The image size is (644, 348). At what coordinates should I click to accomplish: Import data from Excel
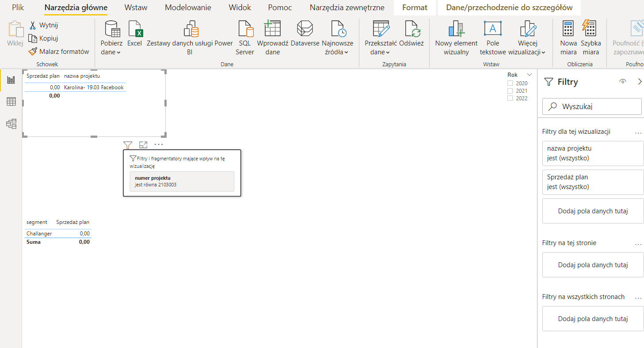tap(134, 34)
